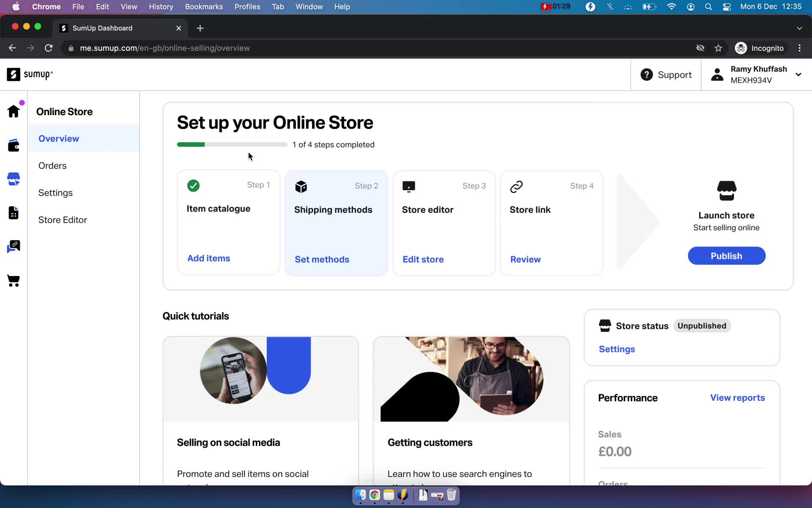The width and height of the screenshot is (812, 508).
Task: Open the Chrome Profiles menu
Action: [247, 6]
